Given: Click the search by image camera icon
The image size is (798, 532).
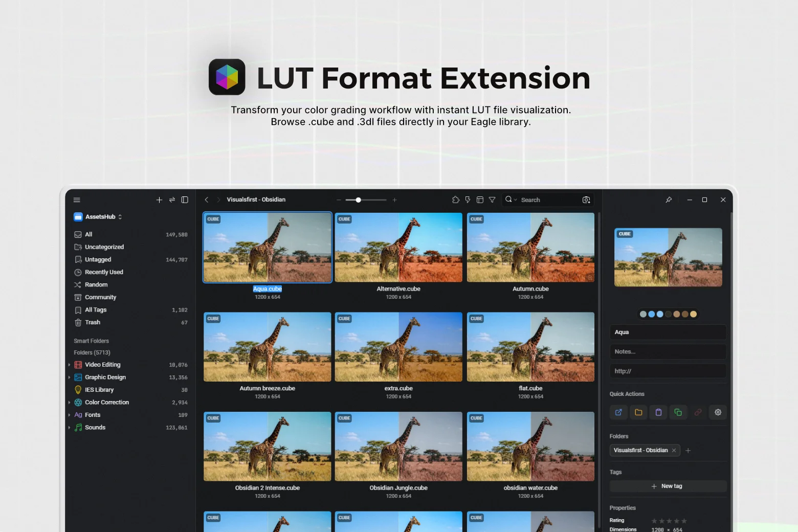Looking at the screenshot, I should (586, 200).
